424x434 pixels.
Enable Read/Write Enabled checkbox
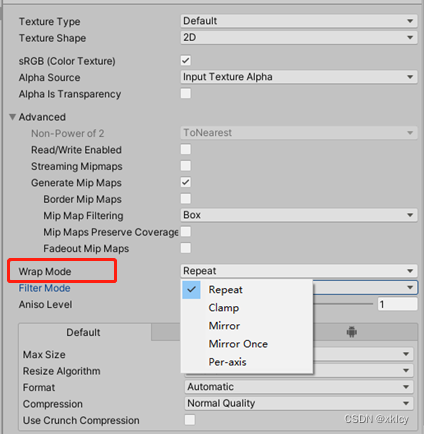(186, 149)
